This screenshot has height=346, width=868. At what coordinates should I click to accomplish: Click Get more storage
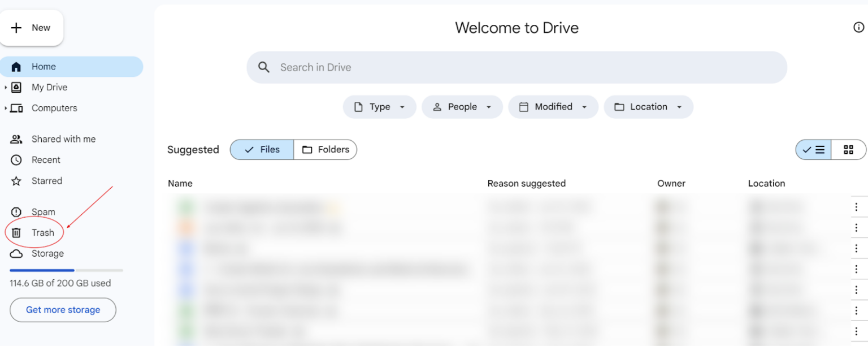click(x=62, y=310)
